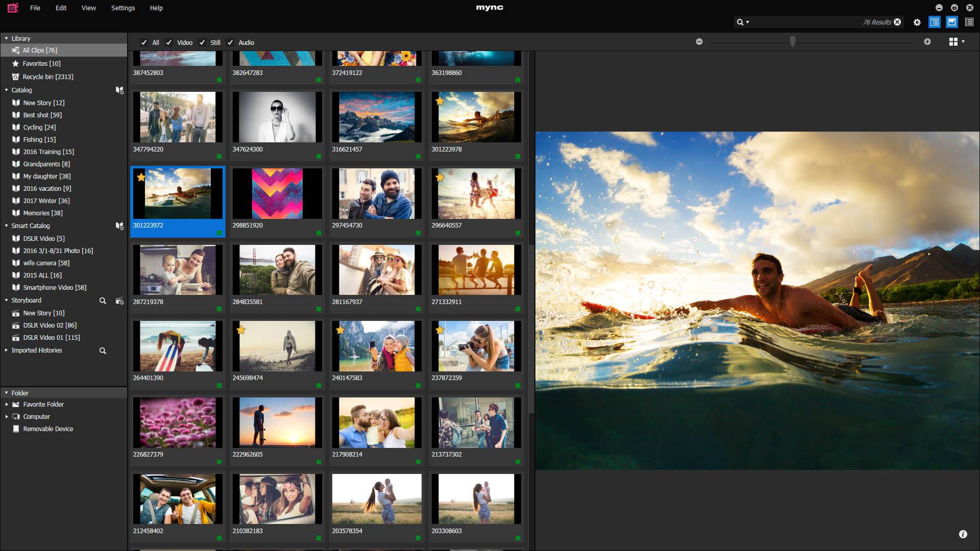Open the Settings menu
The width and height of the screenshot is (980, 551).
pyautogui.click(x=123, y=8)
